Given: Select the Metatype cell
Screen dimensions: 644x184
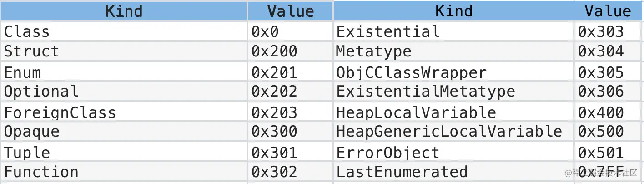Looking at the screenshot, I should coord(453,51).
